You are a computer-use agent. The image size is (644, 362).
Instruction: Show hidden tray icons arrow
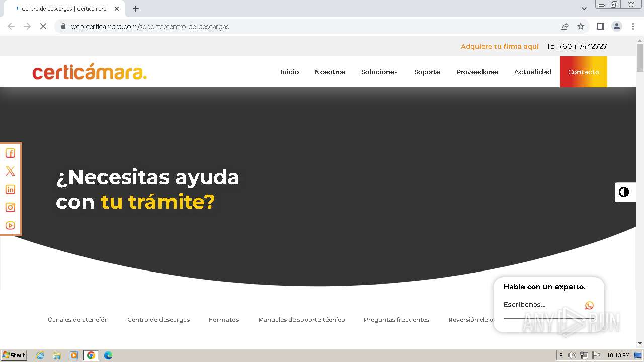pyautogui.click(x=561, y=355)
